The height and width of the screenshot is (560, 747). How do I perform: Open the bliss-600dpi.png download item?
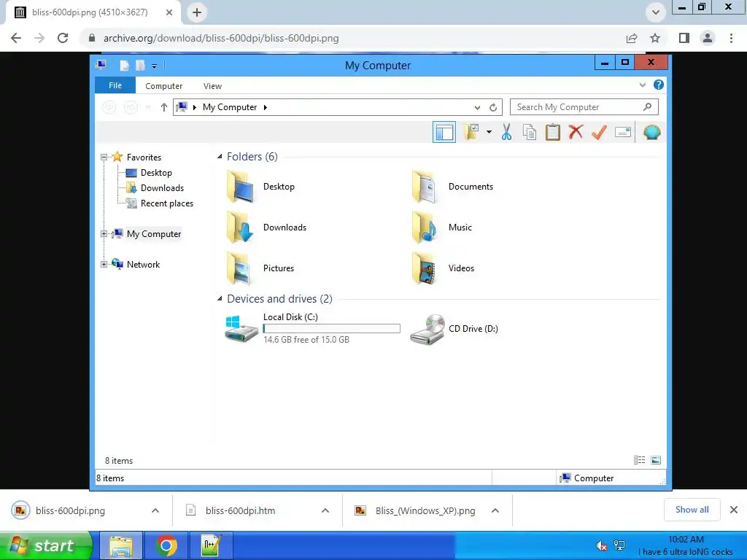pos(70,510)
